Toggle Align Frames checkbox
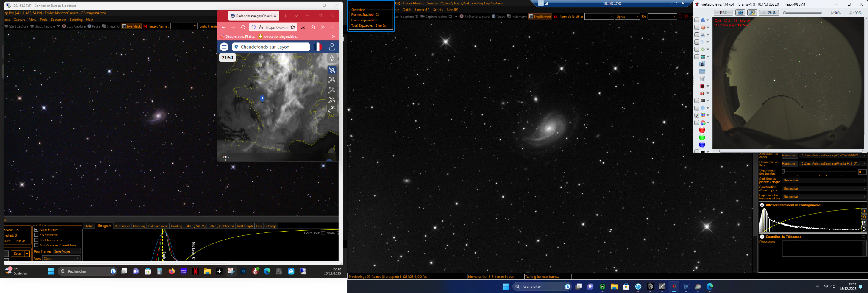 (36, 230)
